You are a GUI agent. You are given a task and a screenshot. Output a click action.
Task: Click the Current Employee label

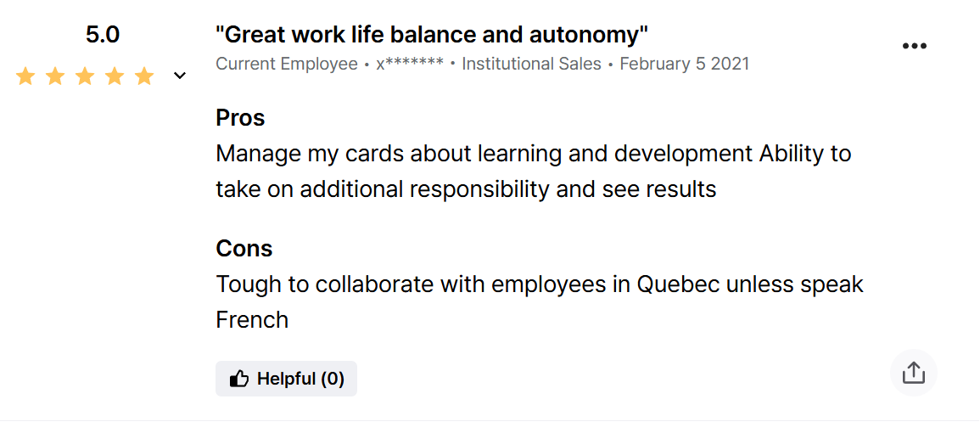[287, 64]
